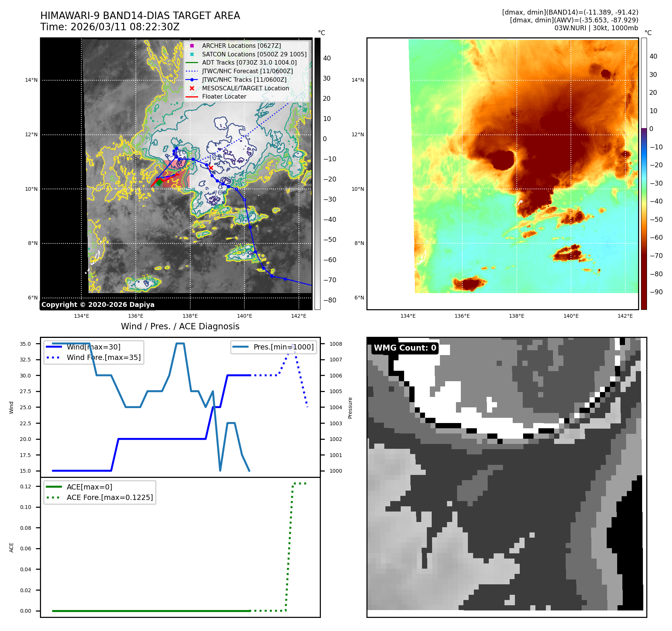This screenshot has width=672, height=631.
Task: Click the Copyright 2020-2026 Dapiya text
Action: (98, 305)
